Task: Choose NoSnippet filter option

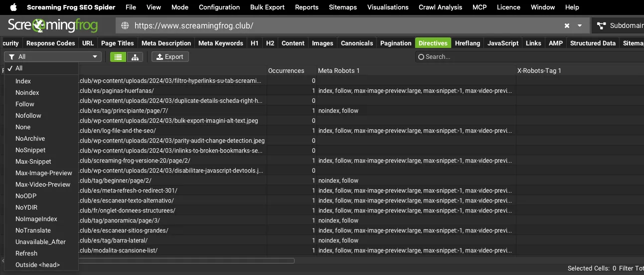Action: (41, 150)
